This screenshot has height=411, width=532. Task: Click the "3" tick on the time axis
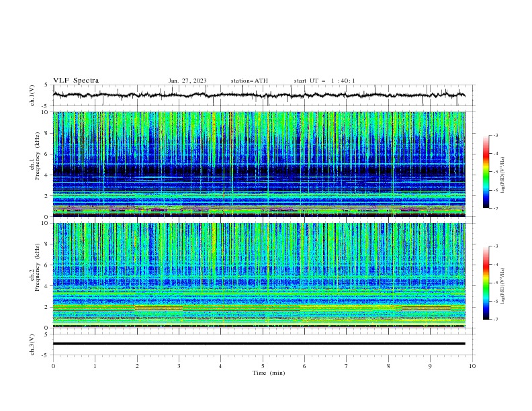tap(179, 366)
